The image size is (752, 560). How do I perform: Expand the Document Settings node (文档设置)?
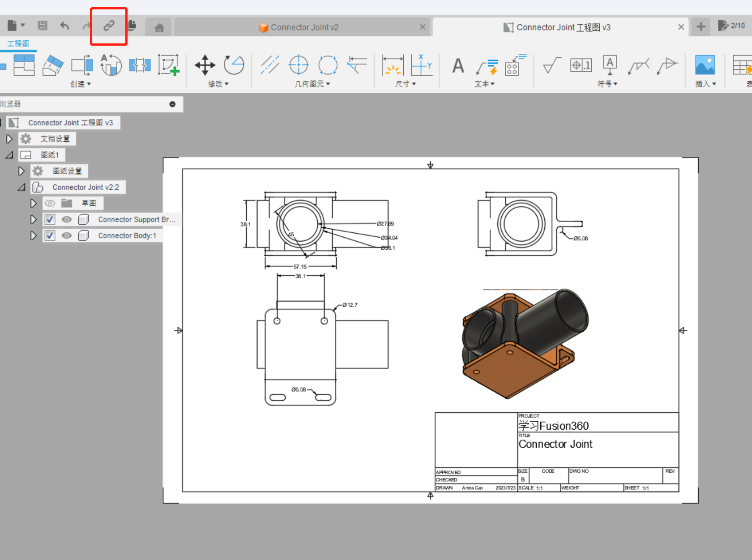9,139
